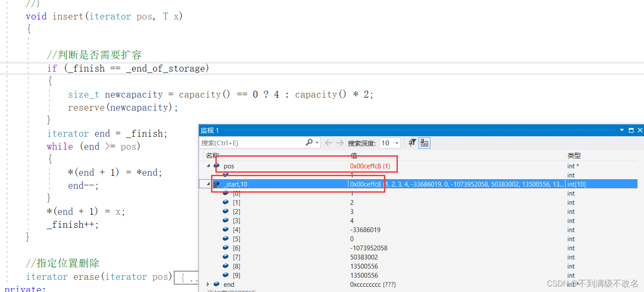Open the 搜索深度 value dropdown

tap(396, 143)
